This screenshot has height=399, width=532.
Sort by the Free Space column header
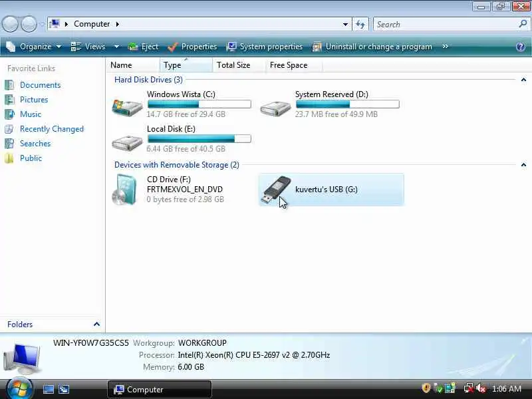[x=293, y=65]
